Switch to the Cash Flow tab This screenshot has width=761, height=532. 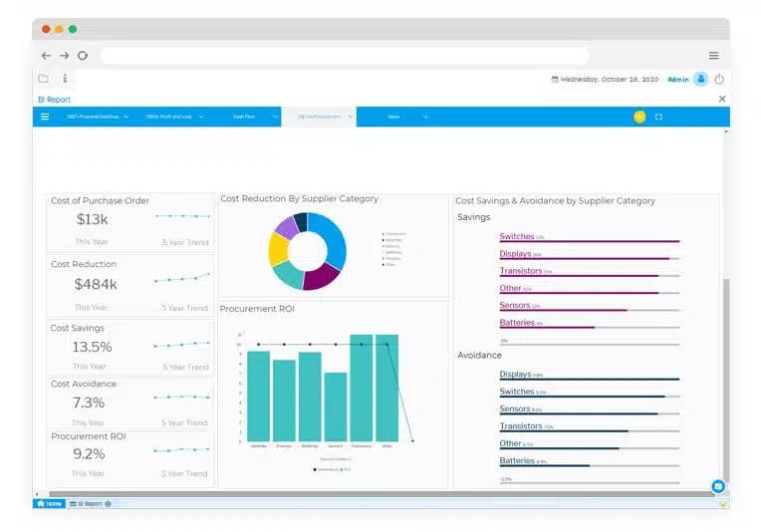click(x=244, y=117)
